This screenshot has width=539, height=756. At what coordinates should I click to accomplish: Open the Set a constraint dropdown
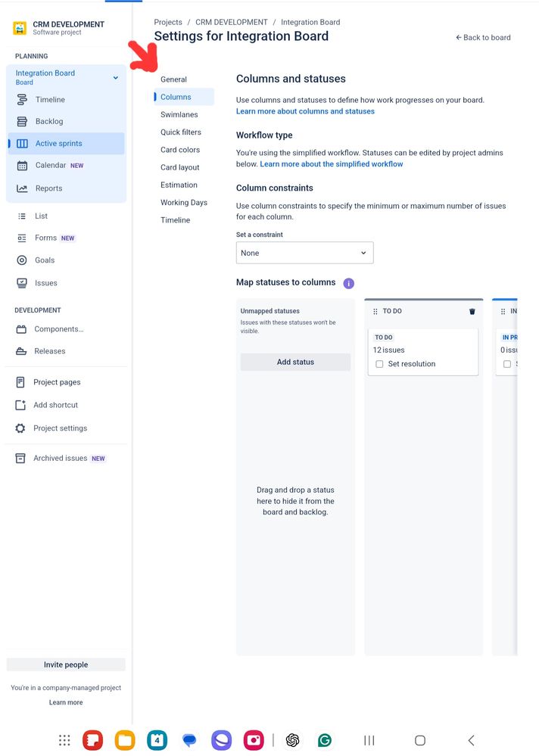tap(304, 253)
